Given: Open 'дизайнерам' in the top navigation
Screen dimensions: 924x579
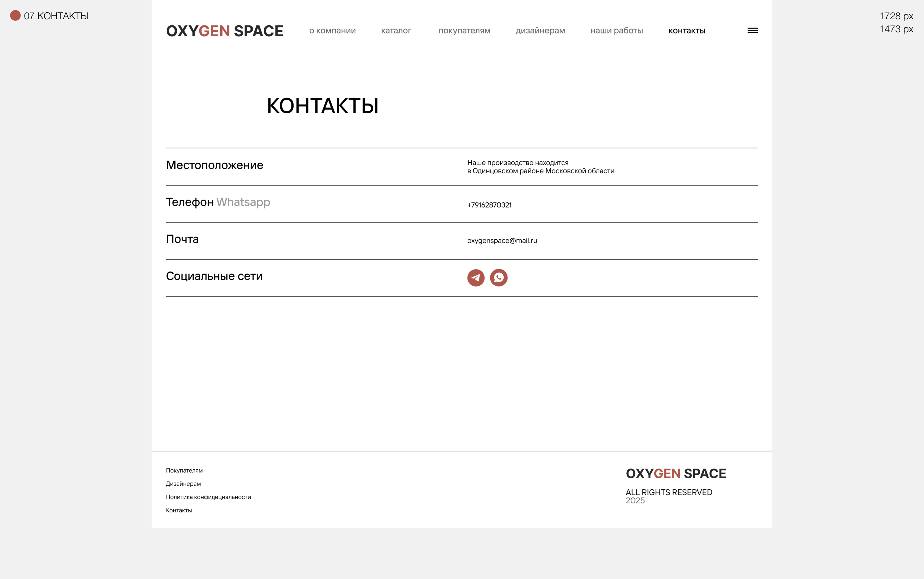Looking at the screenshot, I should pos(540,31).
